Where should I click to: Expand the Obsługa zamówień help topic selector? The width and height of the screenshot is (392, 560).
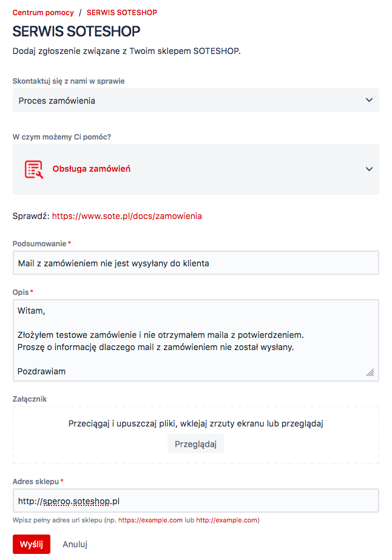(x=196, y=169)
